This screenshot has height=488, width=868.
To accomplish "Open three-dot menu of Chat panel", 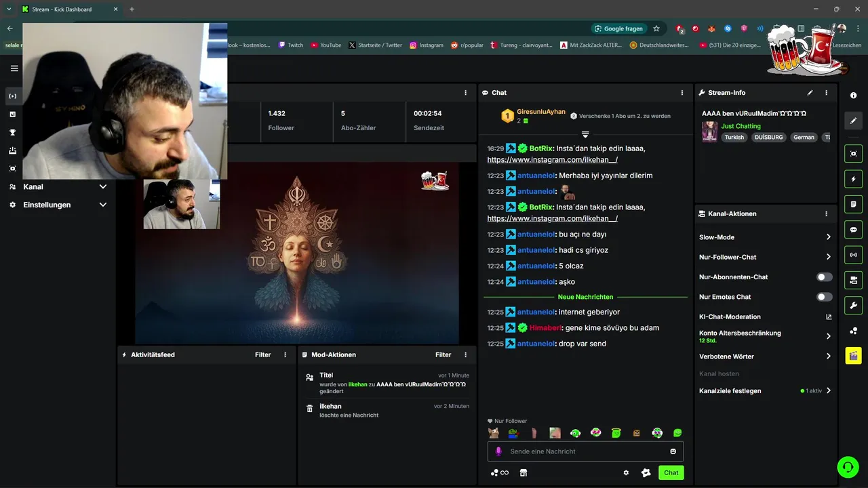I will (x=682, y=93).
